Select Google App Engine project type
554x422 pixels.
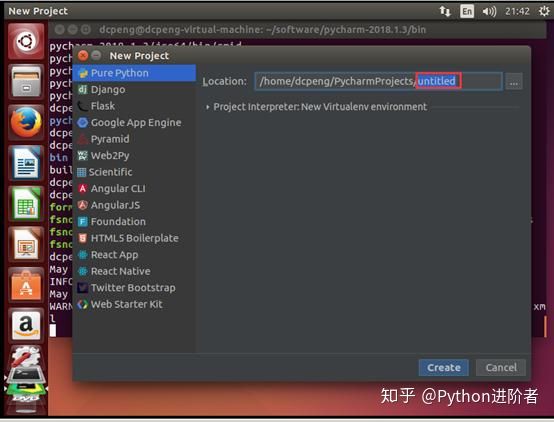click(134, 122)
